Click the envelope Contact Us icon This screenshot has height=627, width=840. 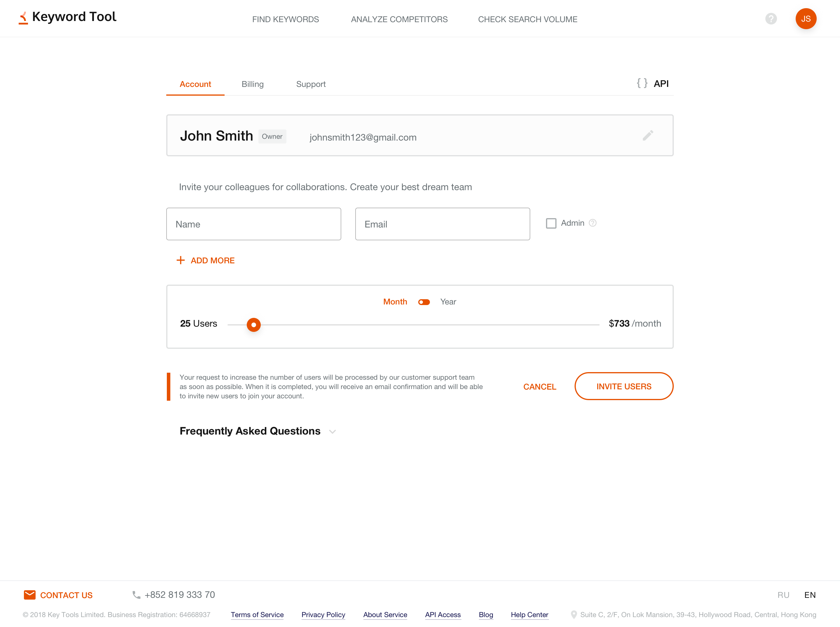[30, 595]
